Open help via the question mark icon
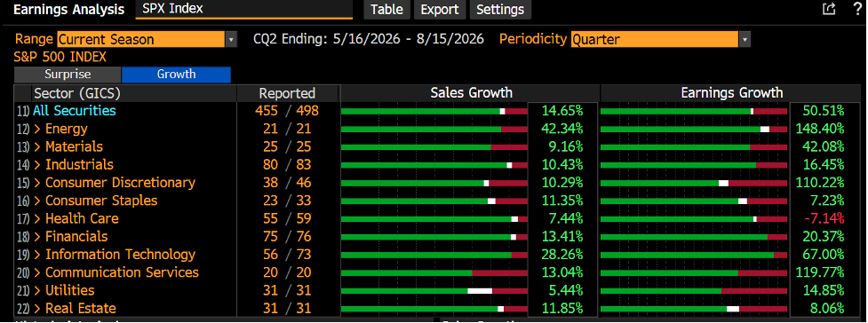 click(857, 9)
